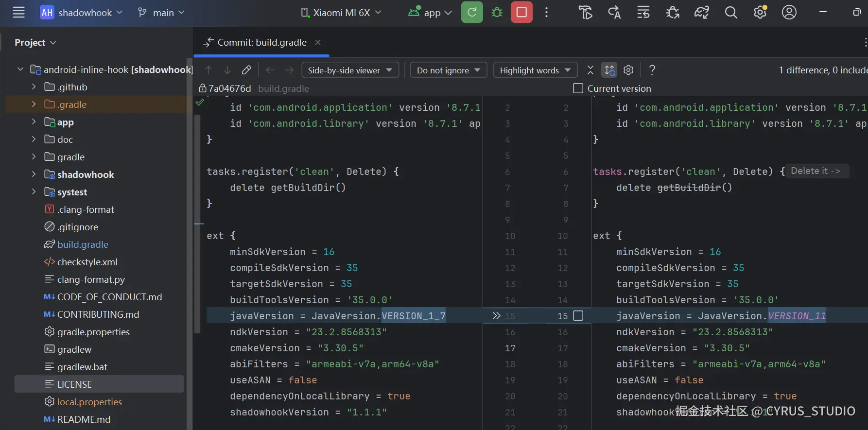Open README.md in project tree
Image resolution: width=868 pixels, height=430 pixels.
pos(84,419)
